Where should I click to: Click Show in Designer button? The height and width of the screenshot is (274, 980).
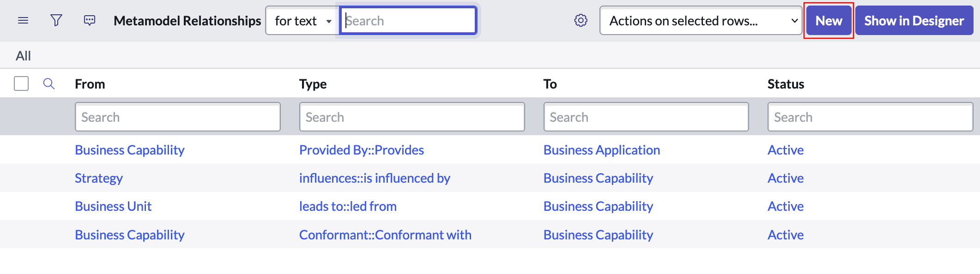[x=914, y=21]
